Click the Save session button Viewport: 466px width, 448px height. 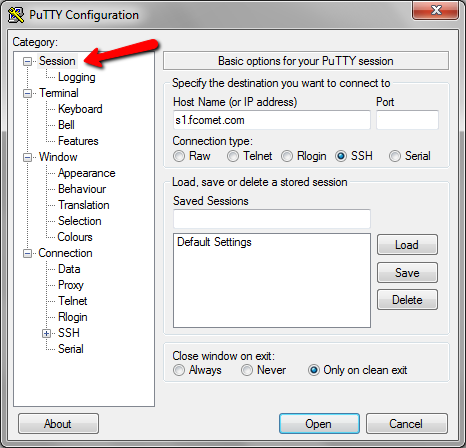[x=407, y=273]
